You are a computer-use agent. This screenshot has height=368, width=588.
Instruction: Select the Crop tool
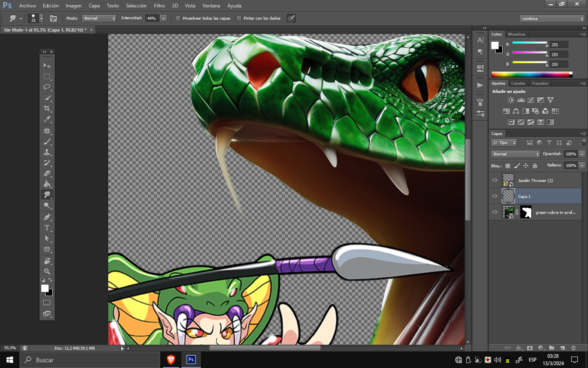[x=47, y=109]
